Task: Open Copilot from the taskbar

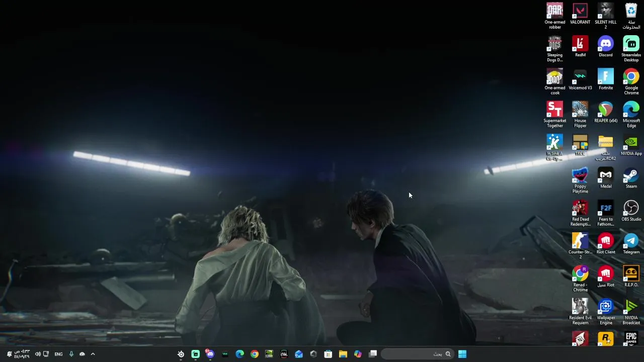Action: point(358,354)
